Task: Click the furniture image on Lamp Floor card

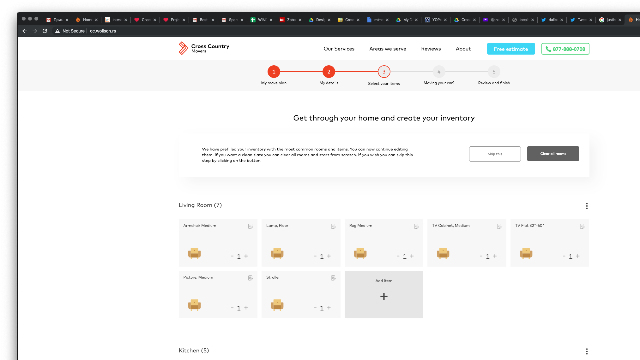Action: (x=277, y=253)
